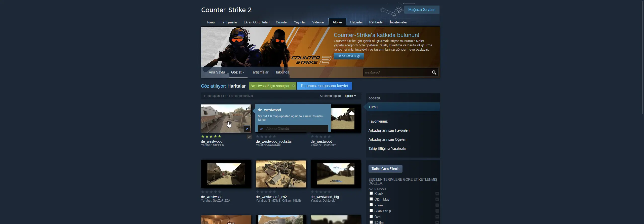Viewport: 644px width, 224px height.
Task: Open the Haberler tab
Action: point(356,22)
